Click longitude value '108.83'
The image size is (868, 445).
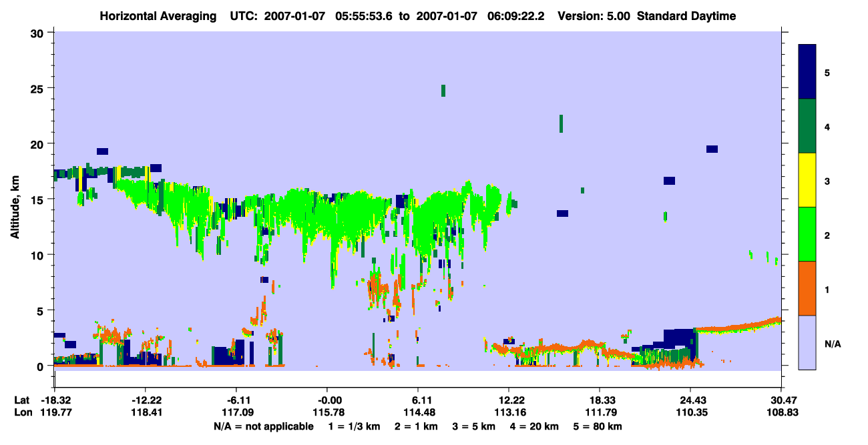click(x=781, y=412)
